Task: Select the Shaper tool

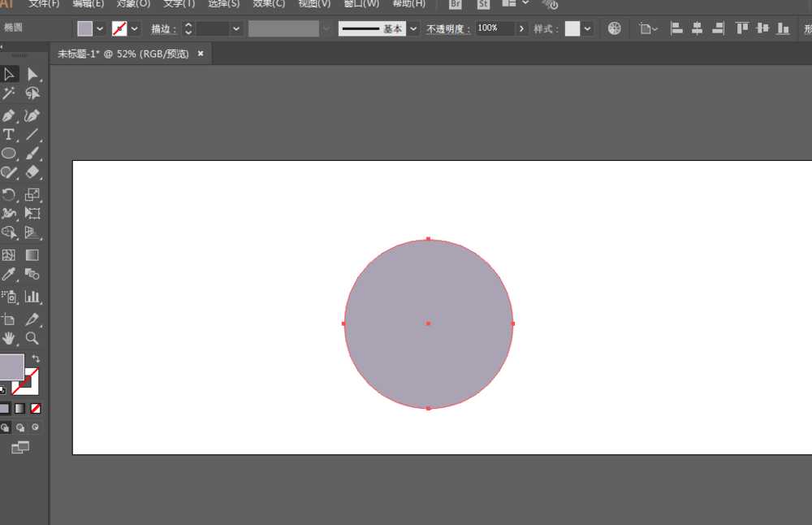Action: click(9, 172)
